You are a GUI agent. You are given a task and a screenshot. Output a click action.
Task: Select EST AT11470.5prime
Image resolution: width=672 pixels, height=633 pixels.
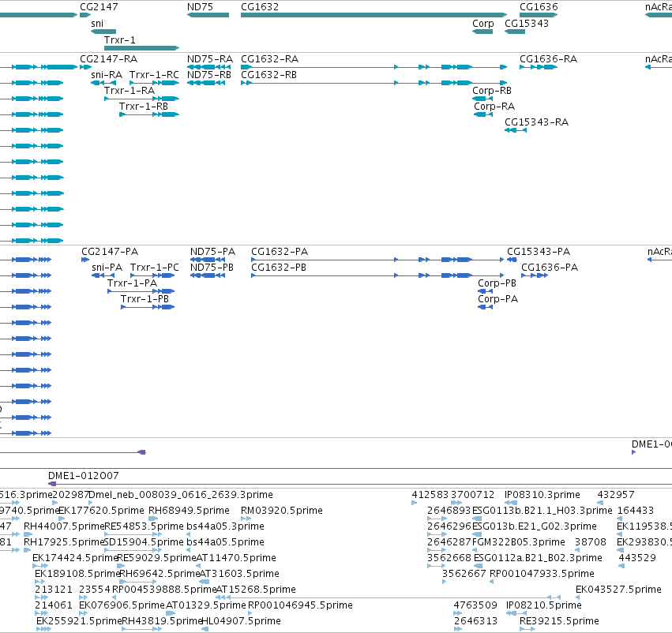tap(236, 558)
